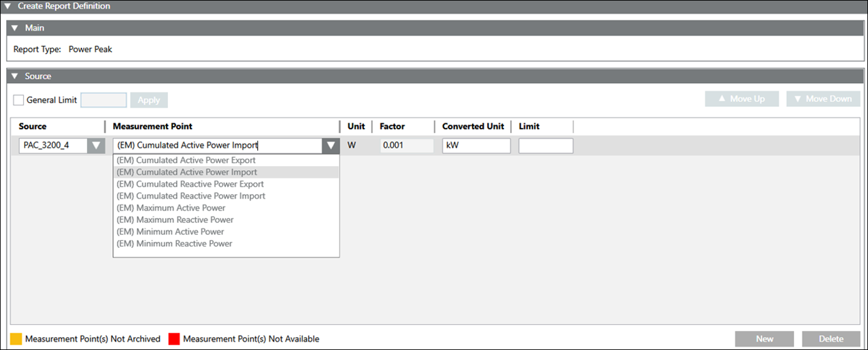Open the PAC_3200_4 source dropdown arrow
The height and width of the screenshot is (350, 868).
tap(96, 145)
